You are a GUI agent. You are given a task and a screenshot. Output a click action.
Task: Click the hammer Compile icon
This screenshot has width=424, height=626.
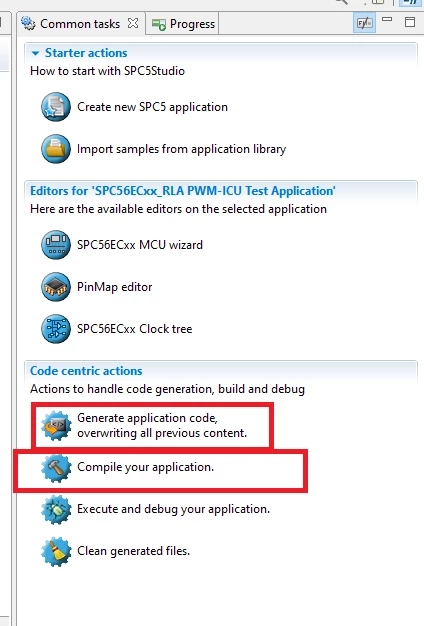(56, 468)
